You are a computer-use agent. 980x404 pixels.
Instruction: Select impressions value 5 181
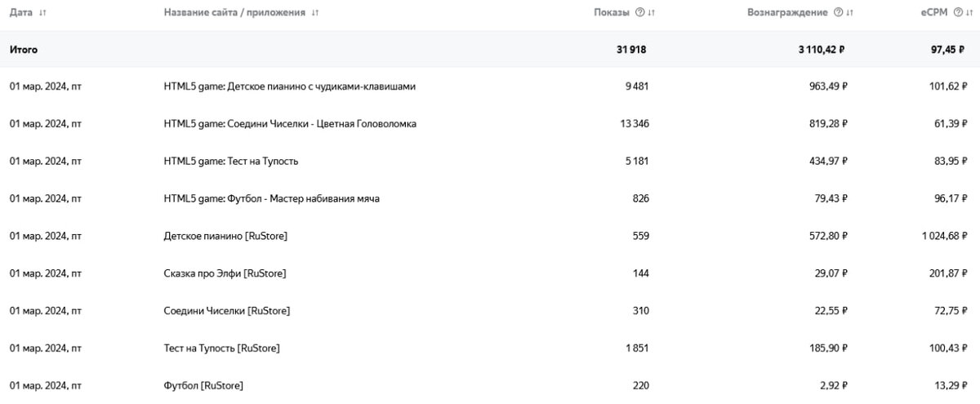click(636, 161)
